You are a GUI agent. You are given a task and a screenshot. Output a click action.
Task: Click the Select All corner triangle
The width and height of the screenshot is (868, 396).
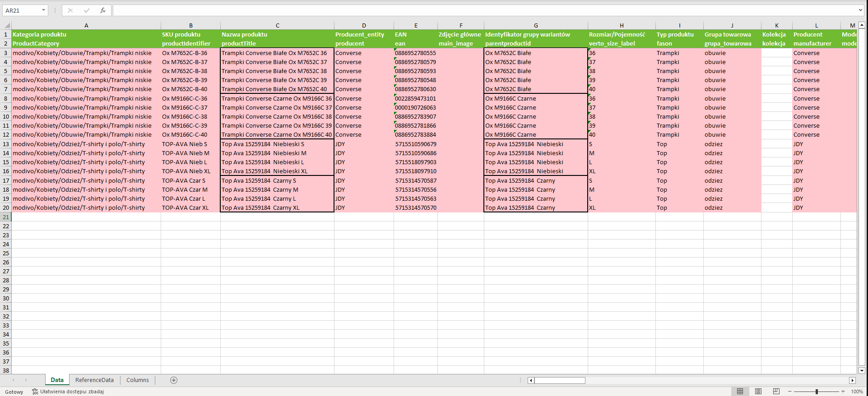[x=7, y=26]
